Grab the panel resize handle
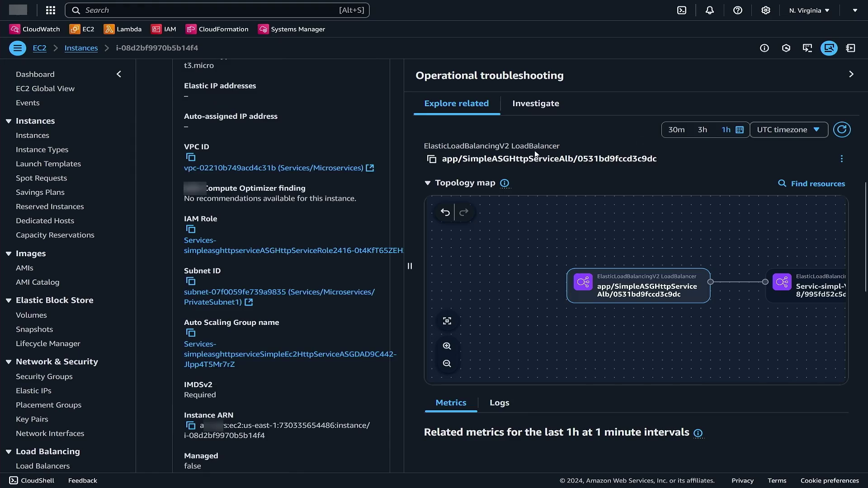868x488 pixels. coord(410,266)
